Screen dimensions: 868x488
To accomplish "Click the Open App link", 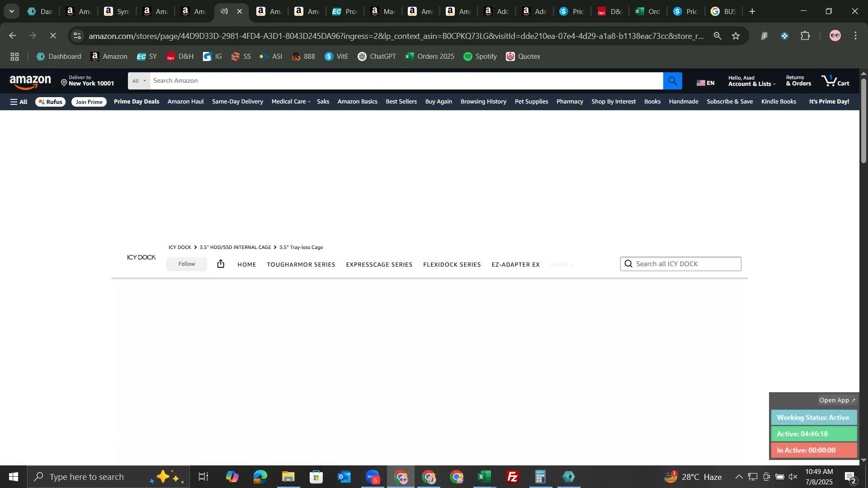I will click(x=837, y=400).
